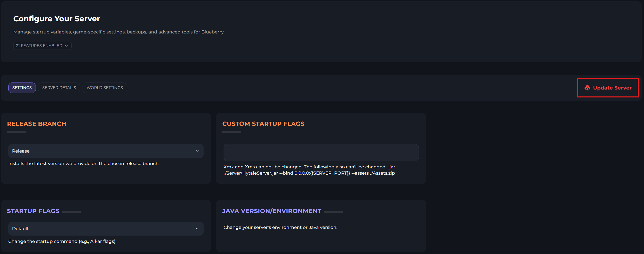
Task: Open the Startup Flags Default dropdown
Action: point(106,229)
